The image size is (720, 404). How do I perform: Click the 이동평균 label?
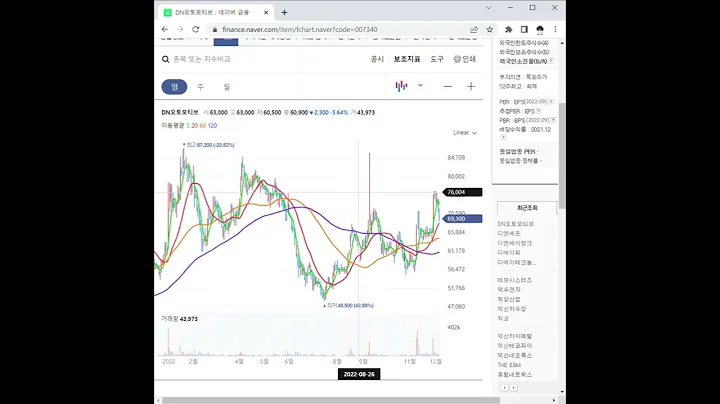point(173,125)
